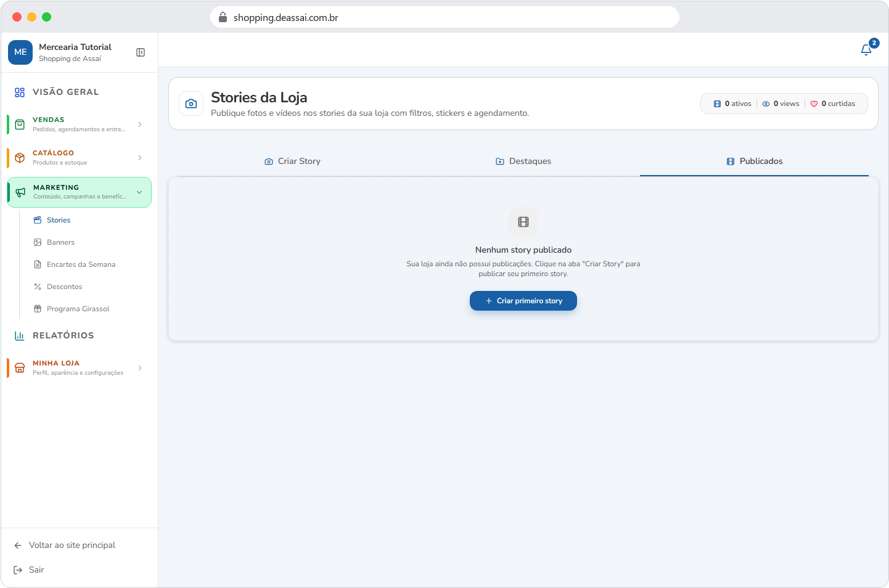Click the 0 views stat
Viewport: 889px width, 588px height.
780,104
